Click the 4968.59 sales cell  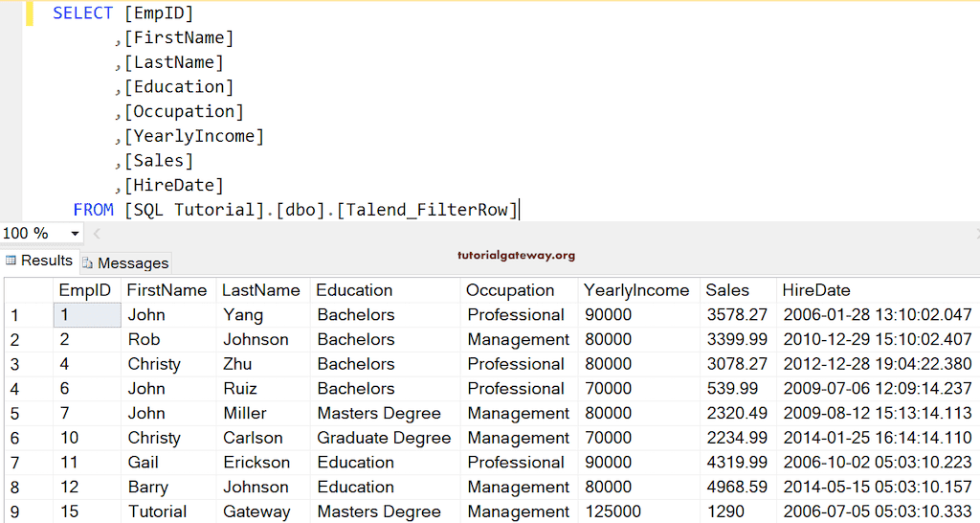[x=738, y=487]
